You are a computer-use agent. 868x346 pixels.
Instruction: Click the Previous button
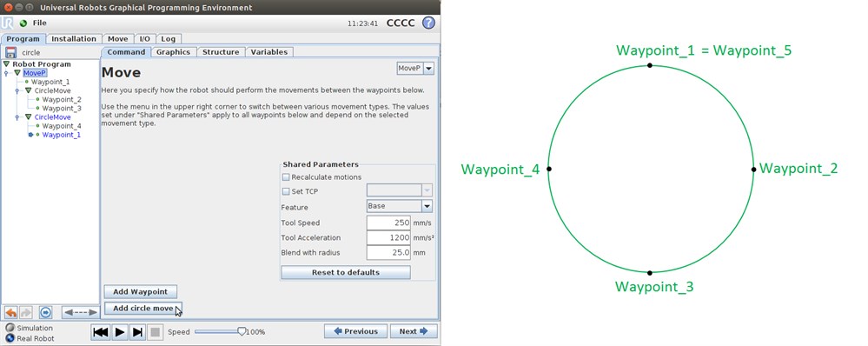coord(355,331)
